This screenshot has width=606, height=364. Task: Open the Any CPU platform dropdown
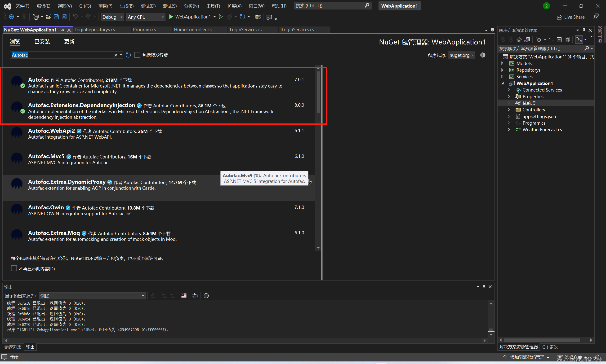click(146, 17)
